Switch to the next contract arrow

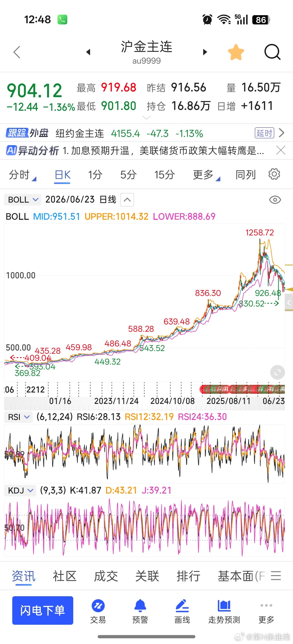(x=205, y=52)
